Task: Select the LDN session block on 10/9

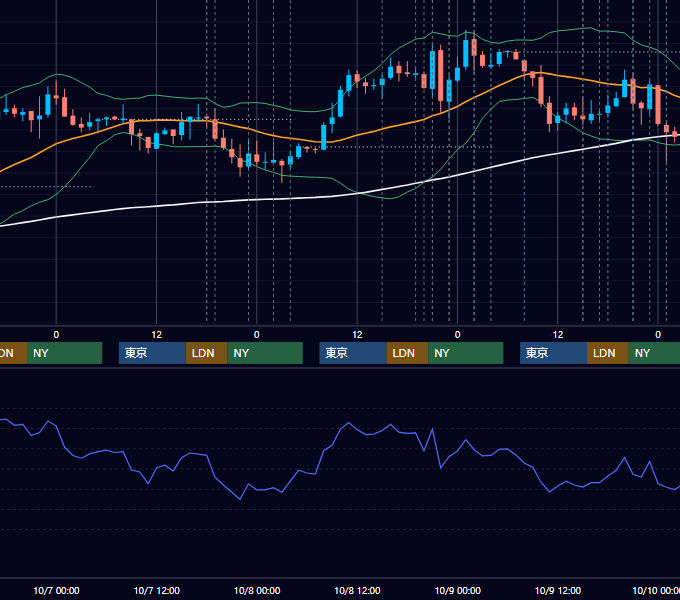Action: pyautogui.click(x=608, y=353)
